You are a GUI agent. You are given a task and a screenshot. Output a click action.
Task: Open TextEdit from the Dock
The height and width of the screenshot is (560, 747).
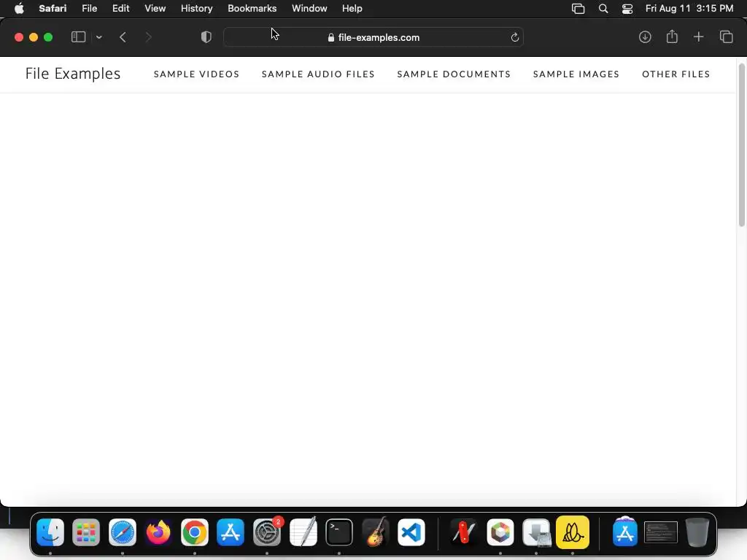coord(303,532)
